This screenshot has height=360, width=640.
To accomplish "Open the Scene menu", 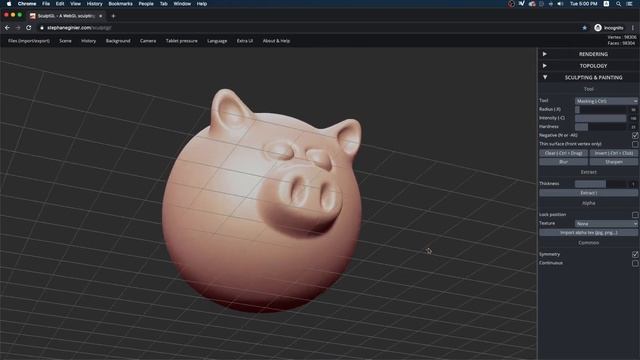I will tap(65, 41).
